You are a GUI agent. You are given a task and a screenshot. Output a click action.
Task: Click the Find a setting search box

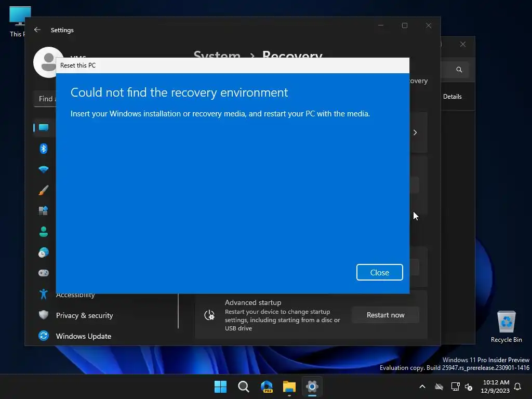pyautogui.click(x=46, y=99)
